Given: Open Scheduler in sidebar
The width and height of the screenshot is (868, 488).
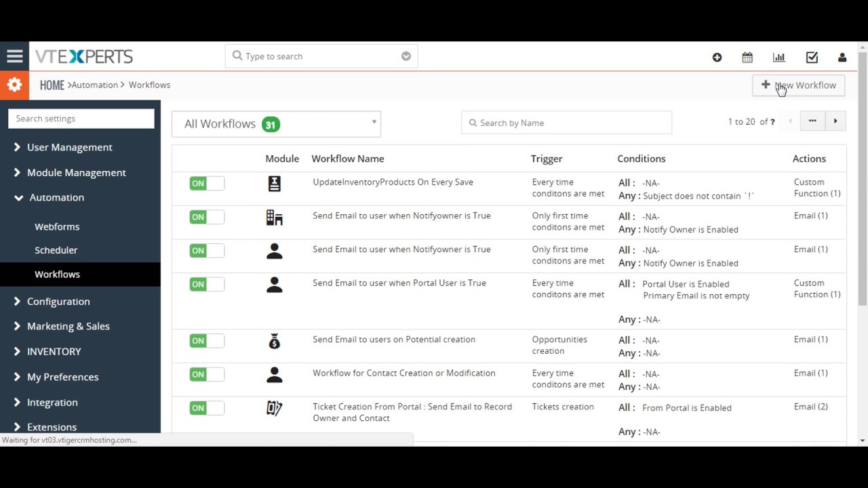Looking at the screenshot, I should (x=56, y=250).
